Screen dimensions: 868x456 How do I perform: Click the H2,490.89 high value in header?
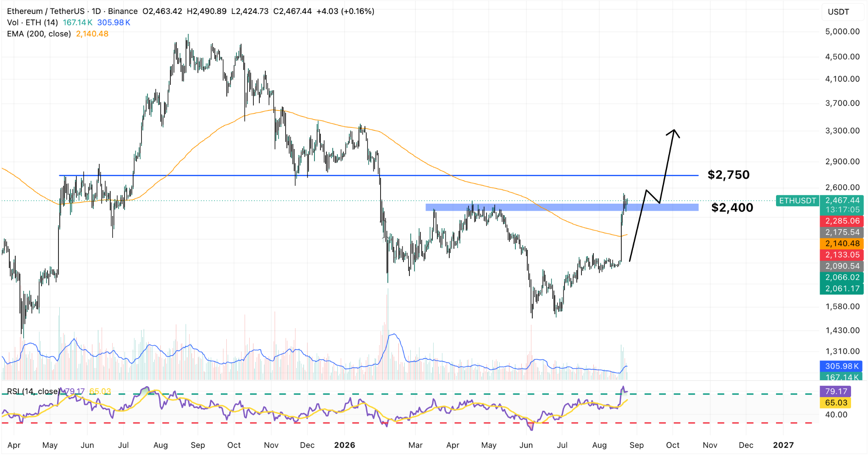(x=207, y=11)
